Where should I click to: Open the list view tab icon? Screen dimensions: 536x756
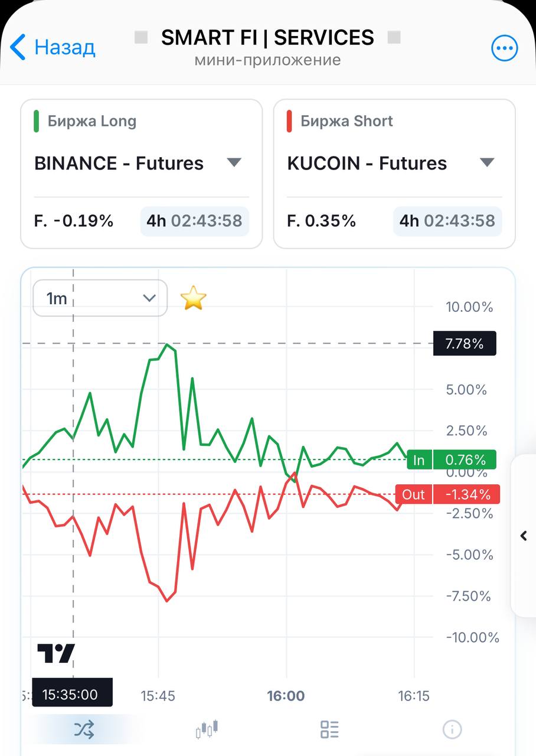click(329, 730)
